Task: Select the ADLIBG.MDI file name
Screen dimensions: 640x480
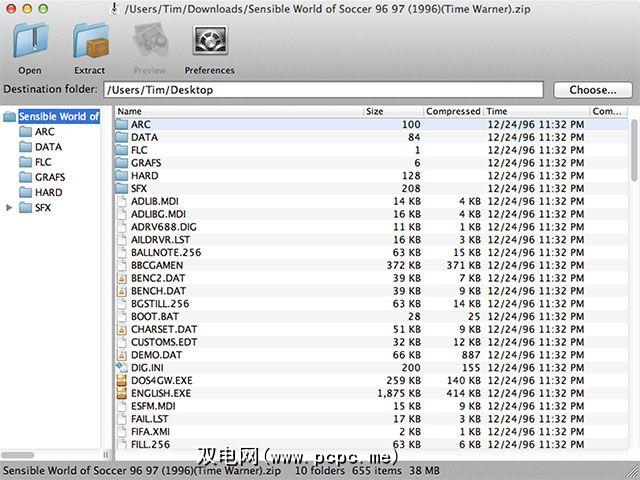Action: (x=158, y=214)
